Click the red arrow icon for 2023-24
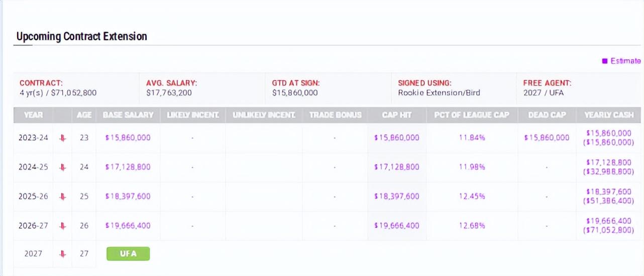This screenshot has width=644, height=276. click(x=63, y=138)
